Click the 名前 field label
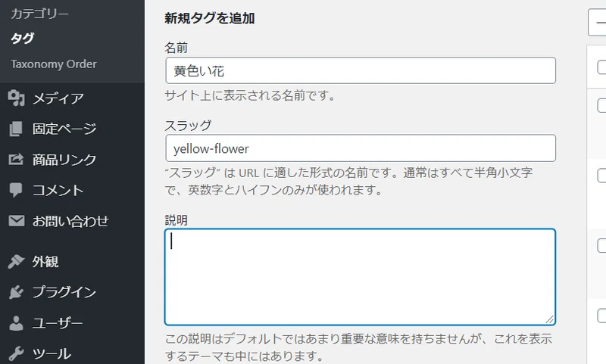The image size is (606, 364). coord(176,48)
